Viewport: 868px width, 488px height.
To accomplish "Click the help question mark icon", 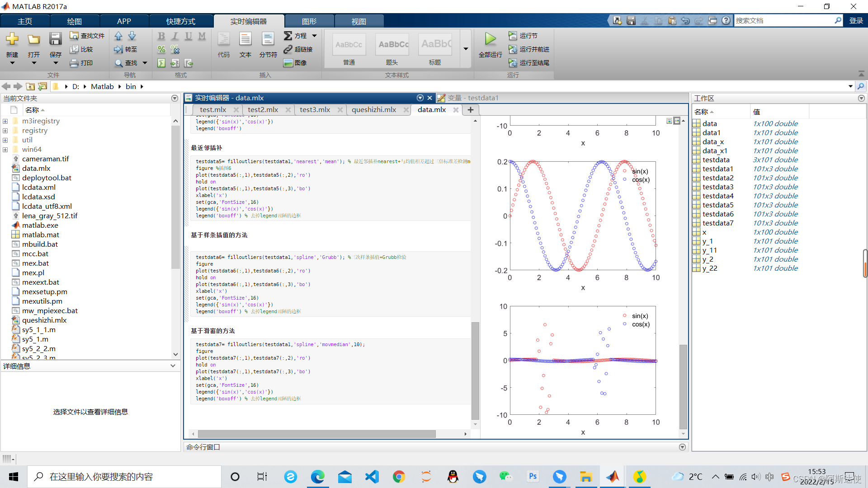I will [x=726, y=20].
